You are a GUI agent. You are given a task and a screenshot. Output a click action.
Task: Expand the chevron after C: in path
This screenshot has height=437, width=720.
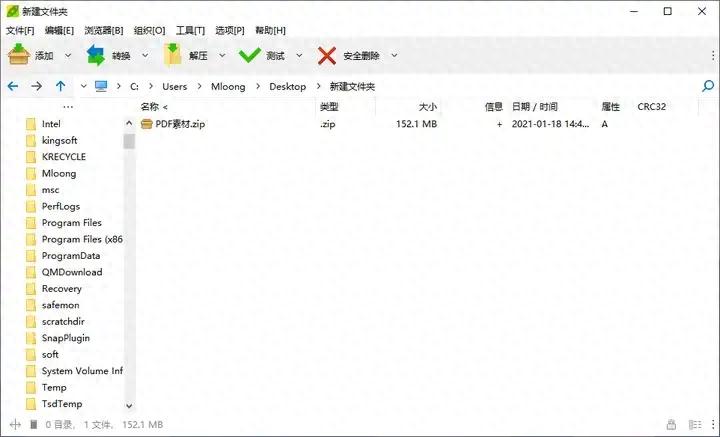(151, 86)
